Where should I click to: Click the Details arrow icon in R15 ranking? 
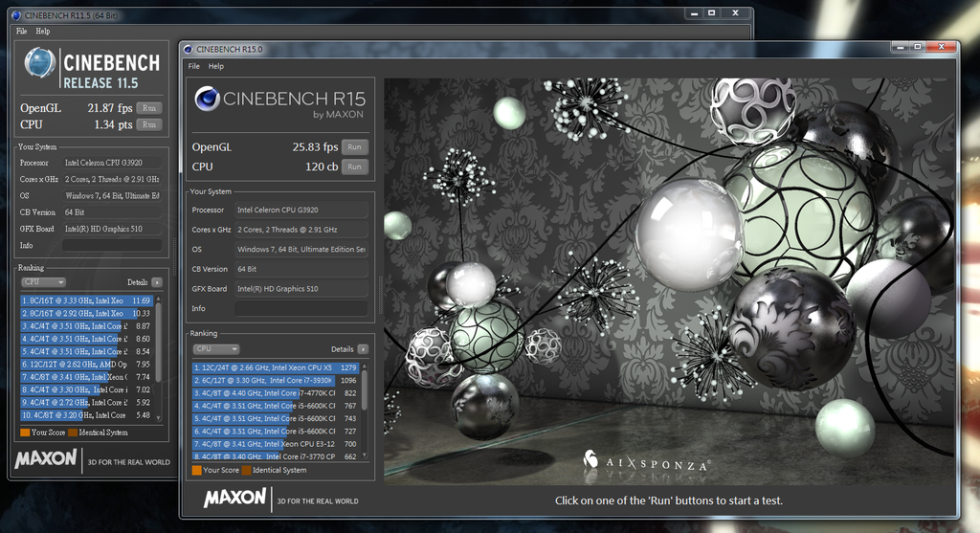[363, 350]
